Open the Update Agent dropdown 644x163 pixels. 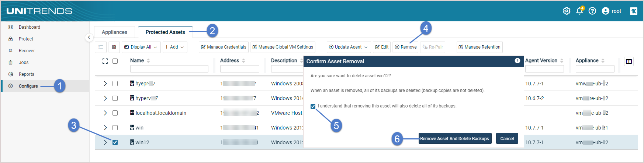coord(349,47)
